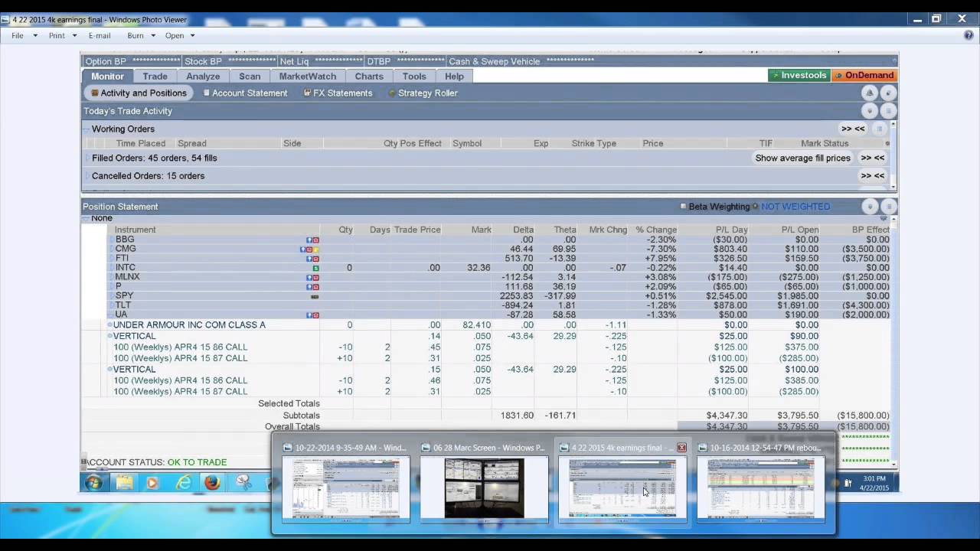Enable the Beta Weighting checkbox

684,207
